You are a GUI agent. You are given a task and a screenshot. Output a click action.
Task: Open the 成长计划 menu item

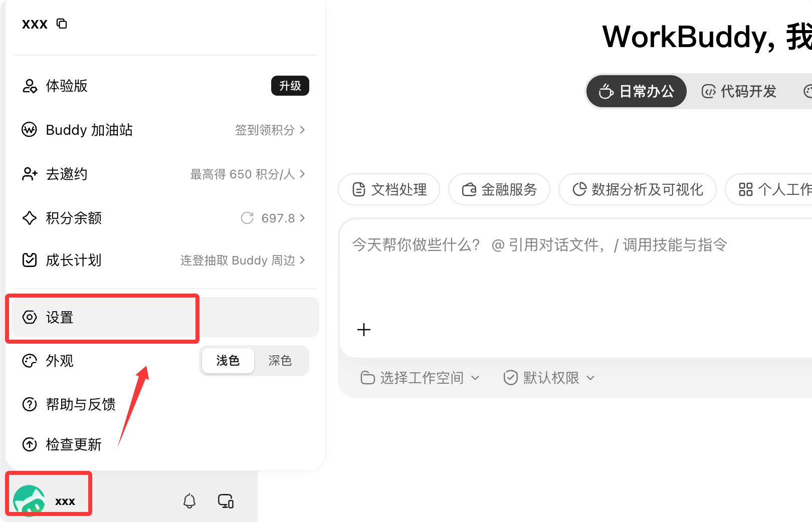tap(165, 260)
